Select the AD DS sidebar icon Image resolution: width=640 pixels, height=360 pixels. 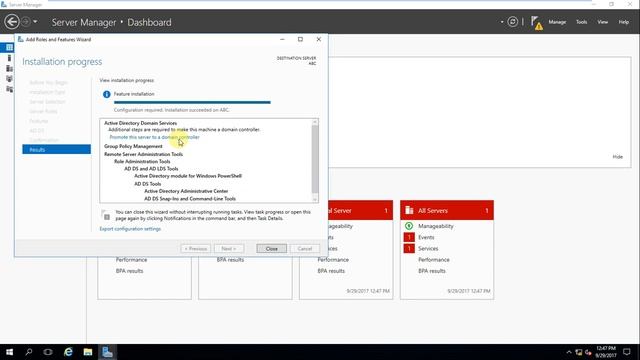pos(9,78)
